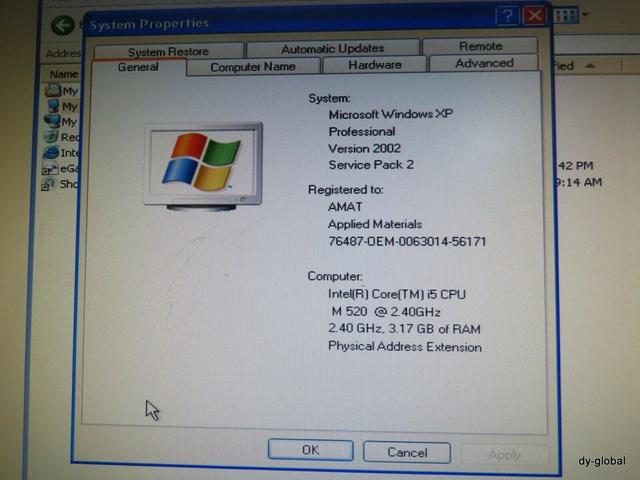The height and width of the screenshot is (480, 640).
Task: Click the help question mark button
Action: tap(507, 16)
